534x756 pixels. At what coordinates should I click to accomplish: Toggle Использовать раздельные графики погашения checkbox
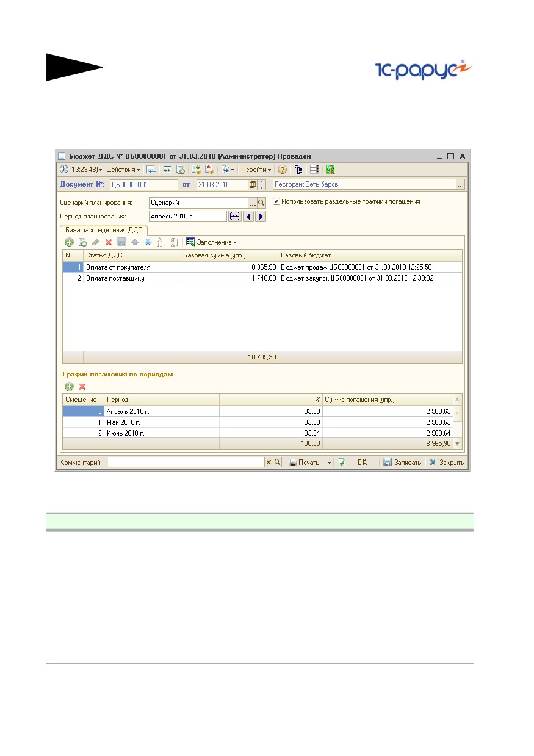click(276, 201)
